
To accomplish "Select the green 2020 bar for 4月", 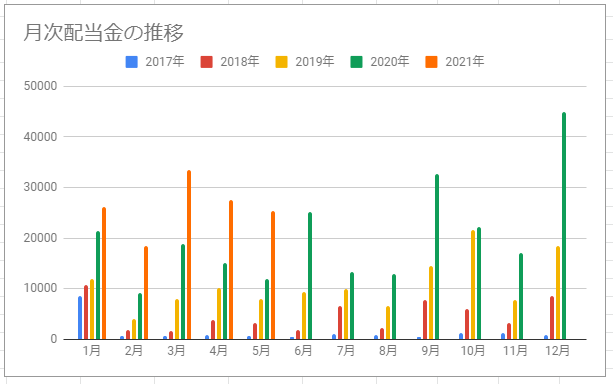I will (x=225, y=301).
